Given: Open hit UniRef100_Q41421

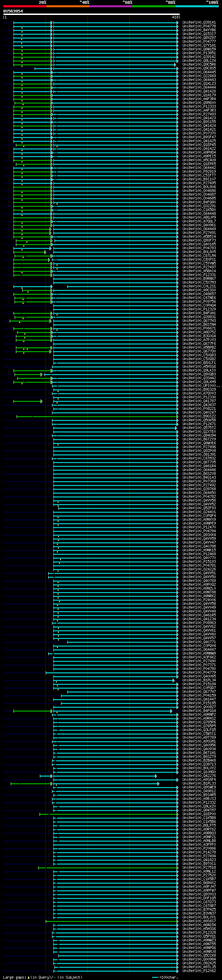Looking at the screenshot, I should [199, 129].
